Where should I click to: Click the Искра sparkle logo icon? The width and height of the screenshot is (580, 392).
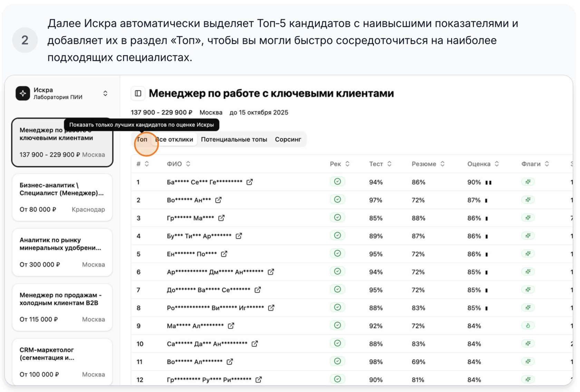pyautogui.click(x=23, y=93)
